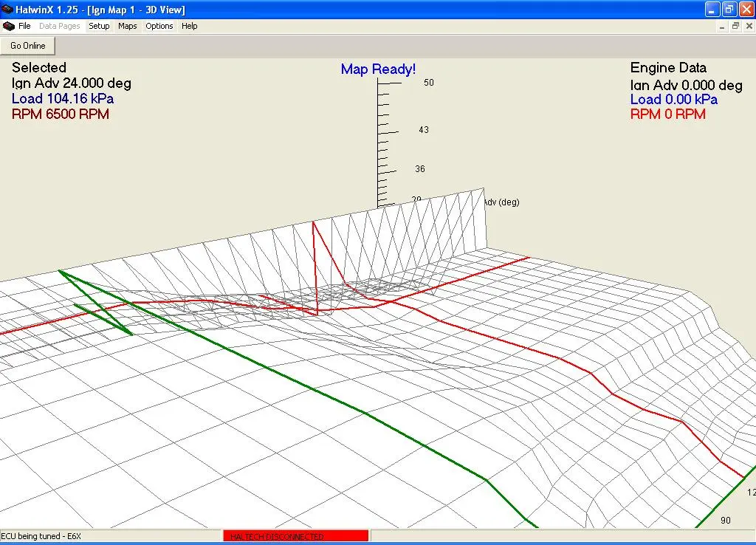Open the Help dropdown menu
The width and height of the screenshot is (756, 545).
coord(189,26)
